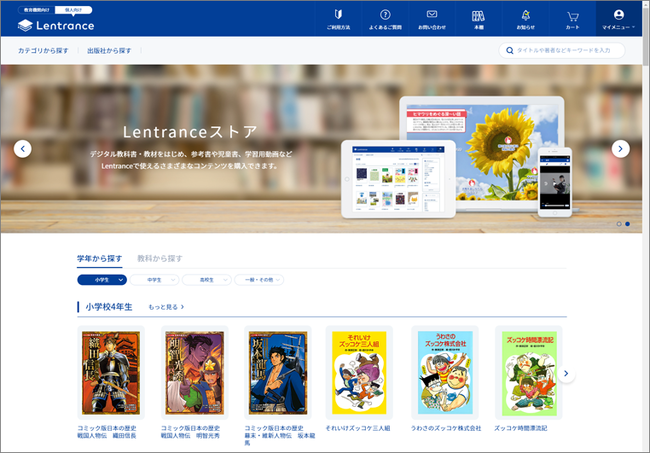Viewport: 650px width, 453px height.
Task: Open the 明智光秀 comic book cover
Action: [194, 373]
